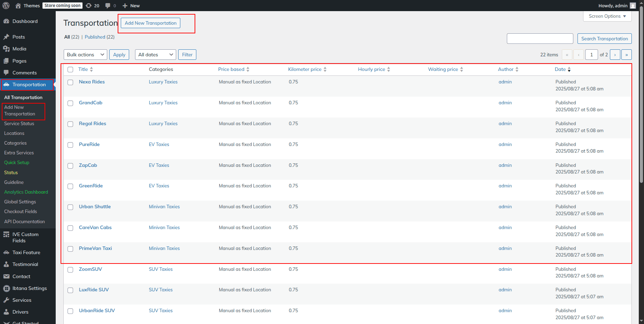
Task: Click the WordPress logo icon
Action: tap(6, 6)
